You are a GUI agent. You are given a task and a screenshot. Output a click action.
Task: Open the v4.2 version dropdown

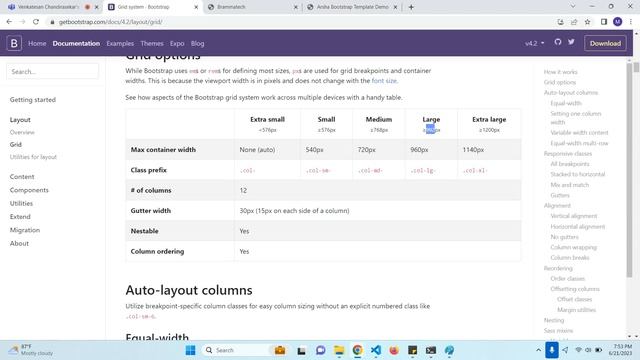(x=535, y=43)
